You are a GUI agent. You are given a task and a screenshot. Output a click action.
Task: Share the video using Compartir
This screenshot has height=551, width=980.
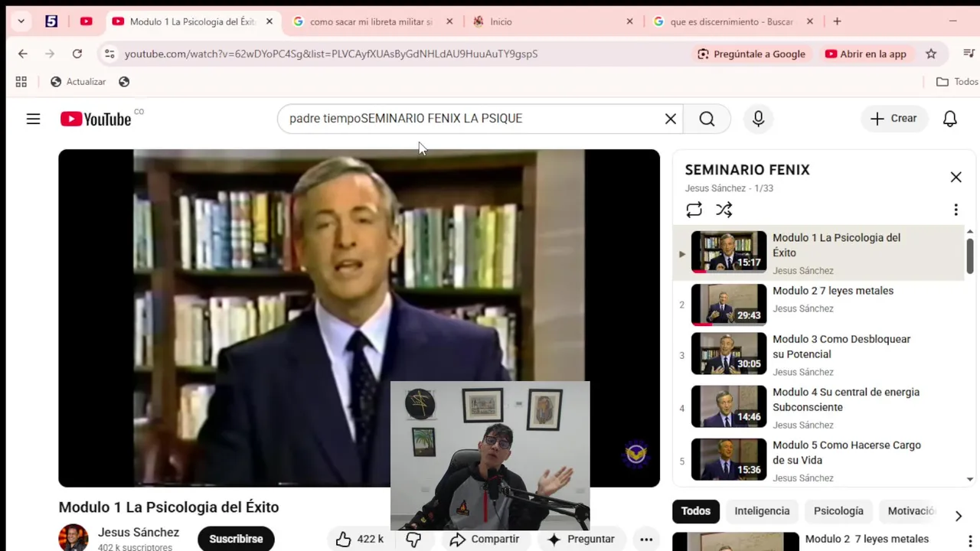pos(484,540)
